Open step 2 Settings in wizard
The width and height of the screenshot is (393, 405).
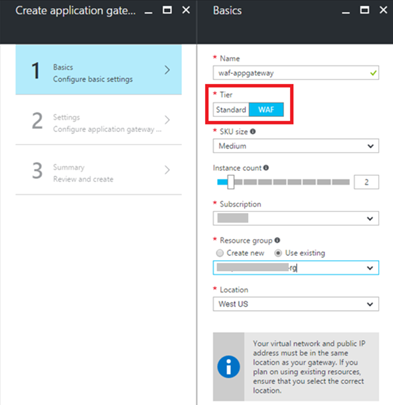coord(98,120)
